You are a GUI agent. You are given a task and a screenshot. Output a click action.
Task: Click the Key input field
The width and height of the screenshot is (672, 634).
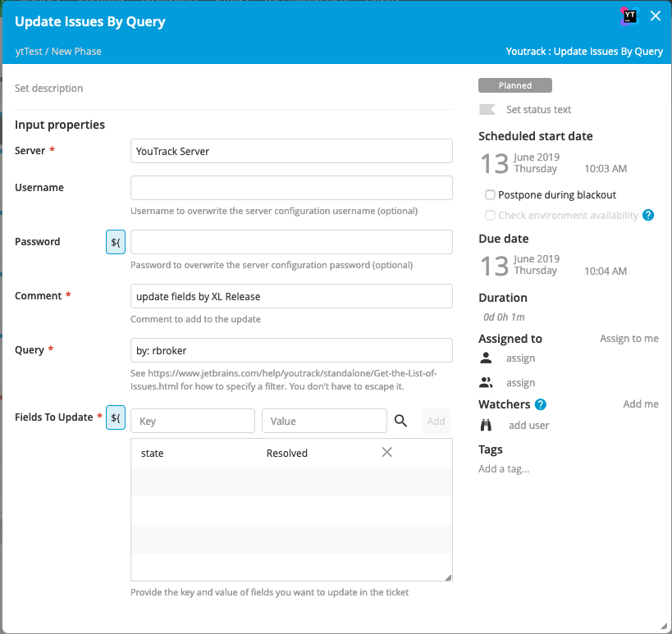click(x=193, y=421)
